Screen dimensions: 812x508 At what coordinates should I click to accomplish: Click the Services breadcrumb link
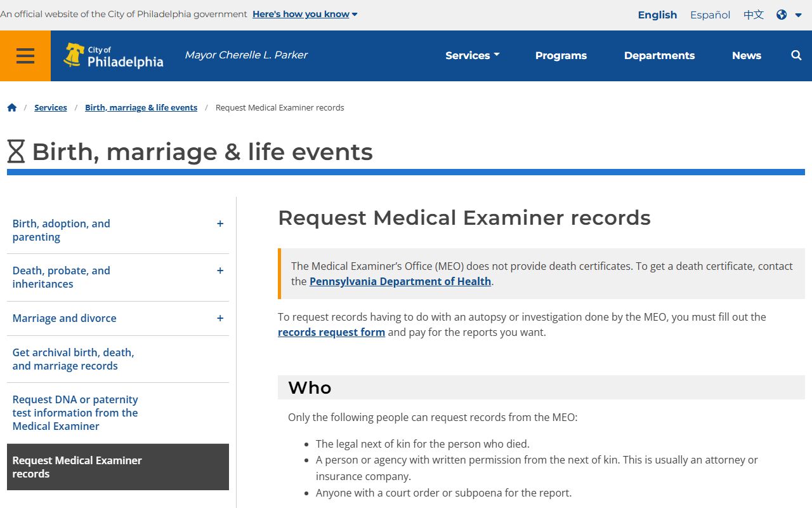coord(51,108)
